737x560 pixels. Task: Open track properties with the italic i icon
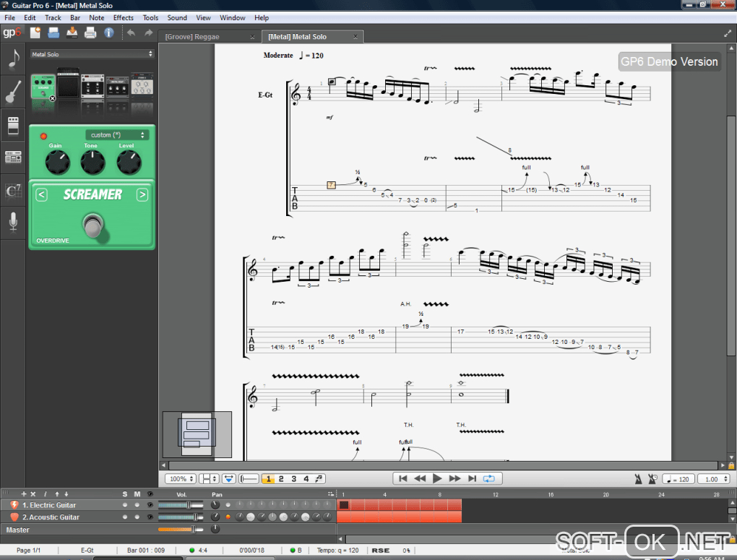(x=45, y=494)
